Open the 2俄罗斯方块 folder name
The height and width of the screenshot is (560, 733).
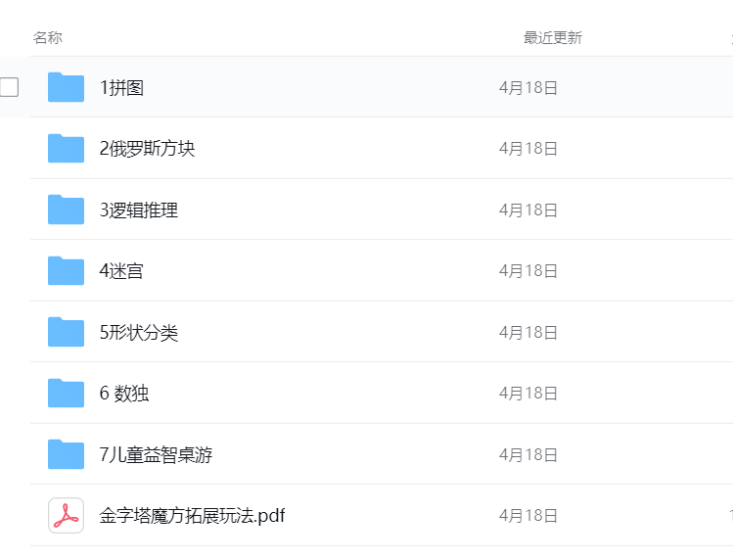pyautogui.click(x=147, y=148)
